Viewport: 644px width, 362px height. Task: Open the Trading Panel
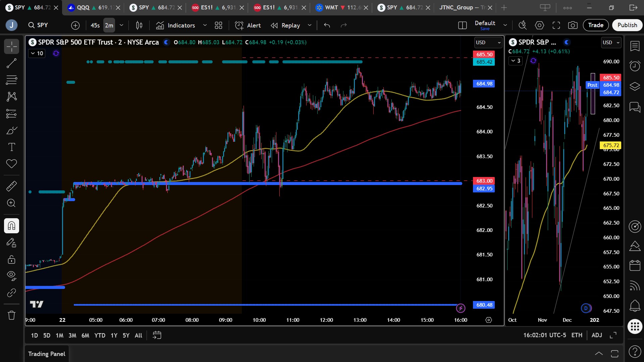[x=47, y=354]
